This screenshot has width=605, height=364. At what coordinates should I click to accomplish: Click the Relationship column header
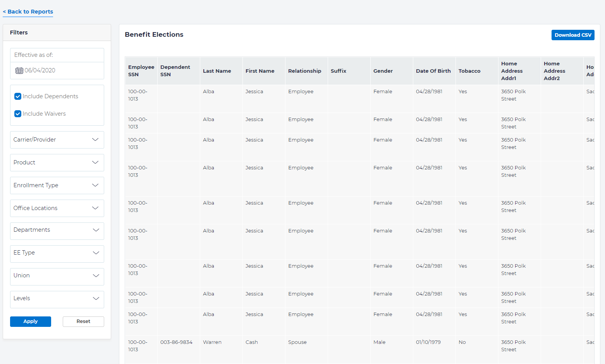[x=304, y=71]
